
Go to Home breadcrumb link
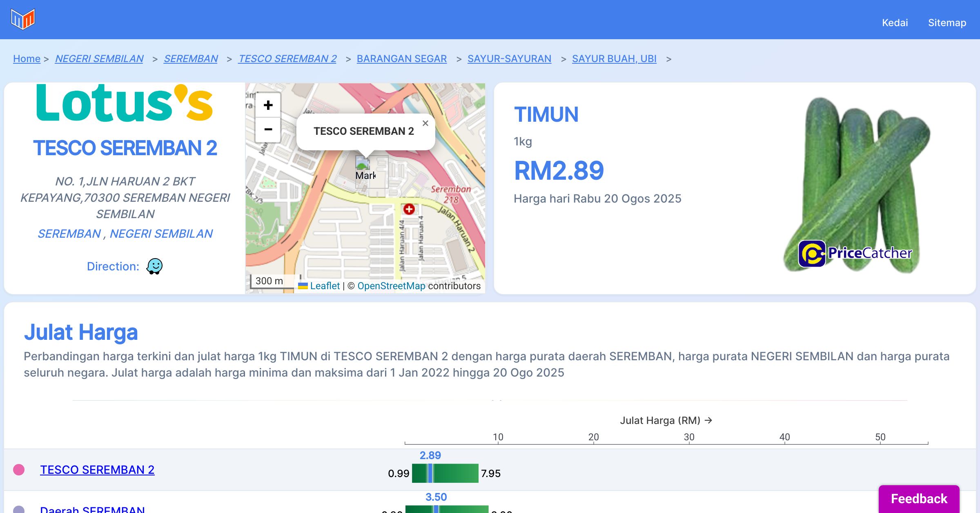(27, 59)
